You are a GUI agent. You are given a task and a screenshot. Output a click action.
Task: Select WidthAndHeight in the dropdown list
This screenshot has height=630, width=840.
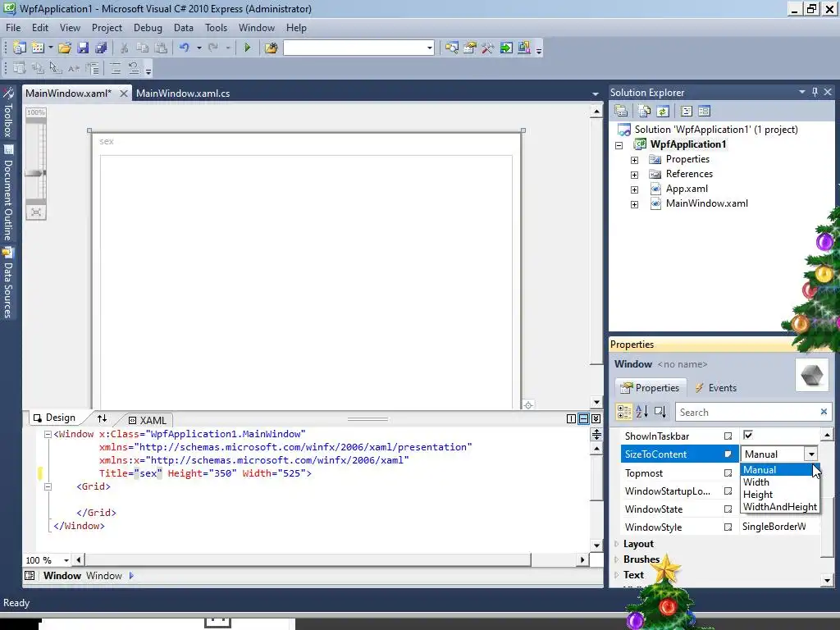pyautogui.click(x=780, y=507)
